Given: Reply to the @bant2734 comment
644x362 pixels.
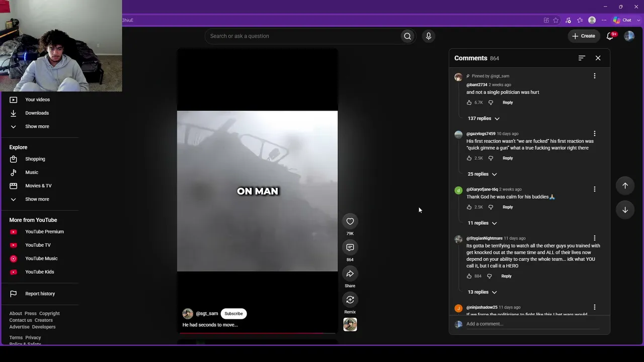Looking at the screenshot, I should (508, 103).
